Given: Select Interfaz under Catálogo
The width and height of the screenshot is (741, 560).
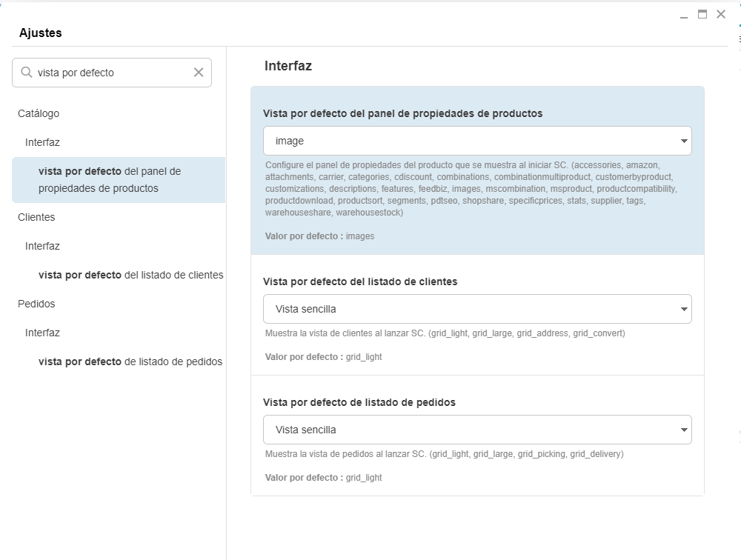Looking at the screenshot, I should pos(42,142).
